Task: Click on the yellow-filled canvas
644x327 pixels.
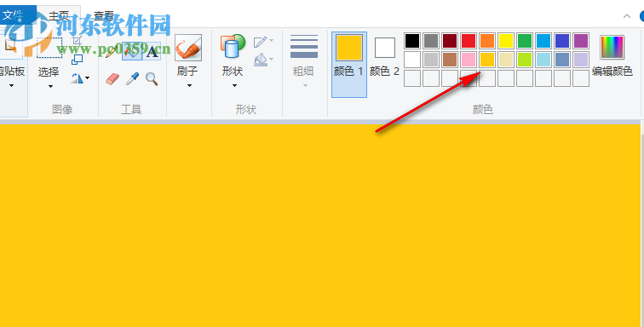Action: [x=320, y=226]
